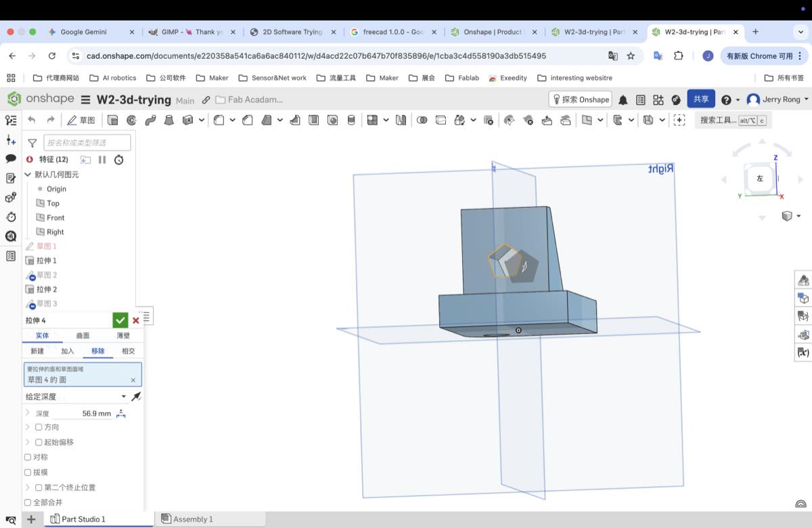The height and width of the screenshot is (528, 812).
Task: Add a new tab with plus icon
Action: pos(31,519)
